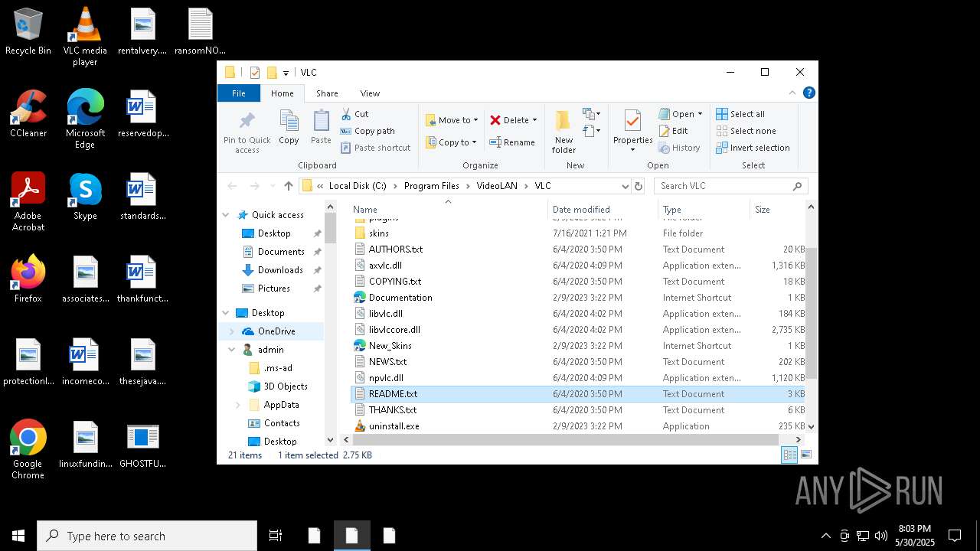Collapse the Quick access tree node
Viewport: 980px width, 551px height.
pyautogui.click(x=226, y=215)
